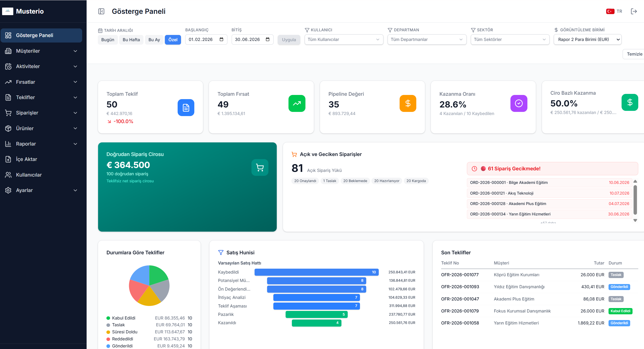Open the Rapor 2 Para Birimi currency dropdown

(x=588, y=39)
